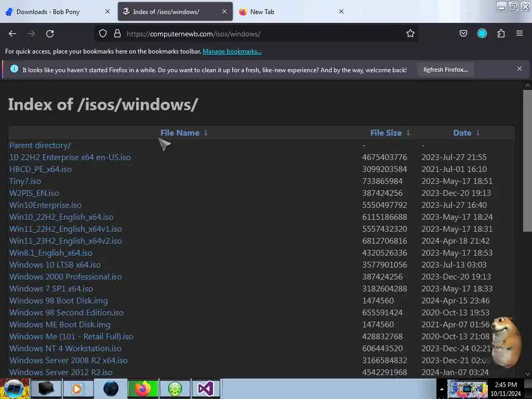Image resolution: width=532 pixels, height=399 pixels.
Task: Click the Refresh Firefox button
Action: pos(445,70)
